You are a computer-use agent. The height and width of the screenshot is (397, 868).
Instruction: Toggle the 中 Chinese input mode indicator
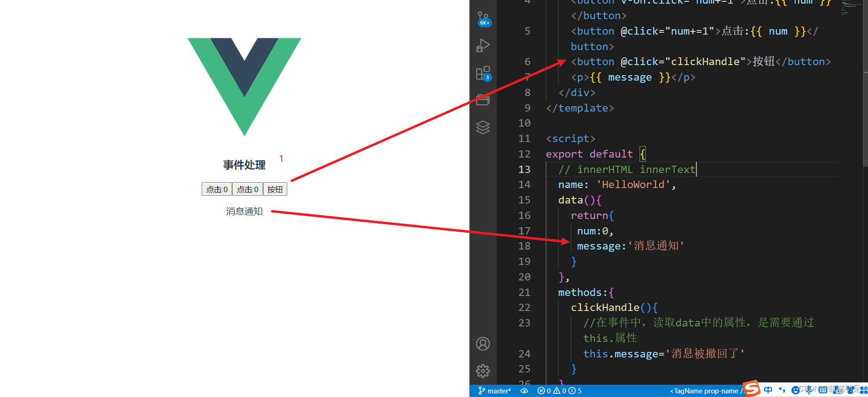pos(768,390)
